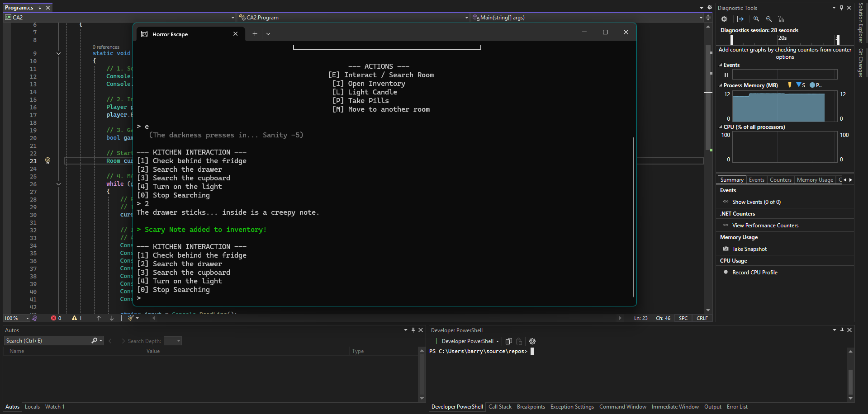The width and height of the screenshot is (868, 414).
Task: Switch to the Locals tab
Action: tap(32, 407)
